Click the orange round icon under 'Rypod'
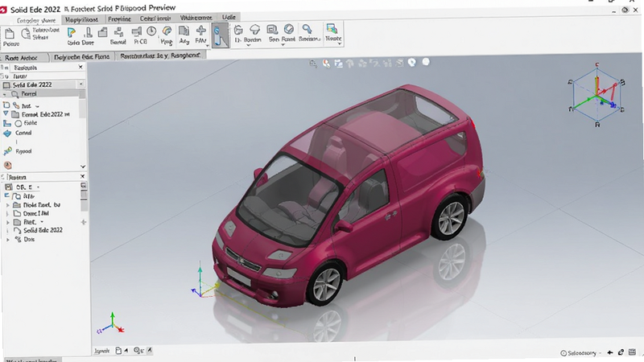 click(x=7, y=165)
